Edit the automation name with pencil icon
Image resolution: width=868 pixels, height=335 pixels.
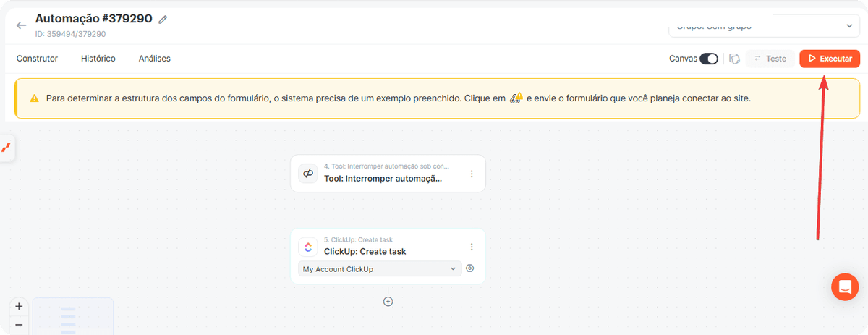(163, 20)
